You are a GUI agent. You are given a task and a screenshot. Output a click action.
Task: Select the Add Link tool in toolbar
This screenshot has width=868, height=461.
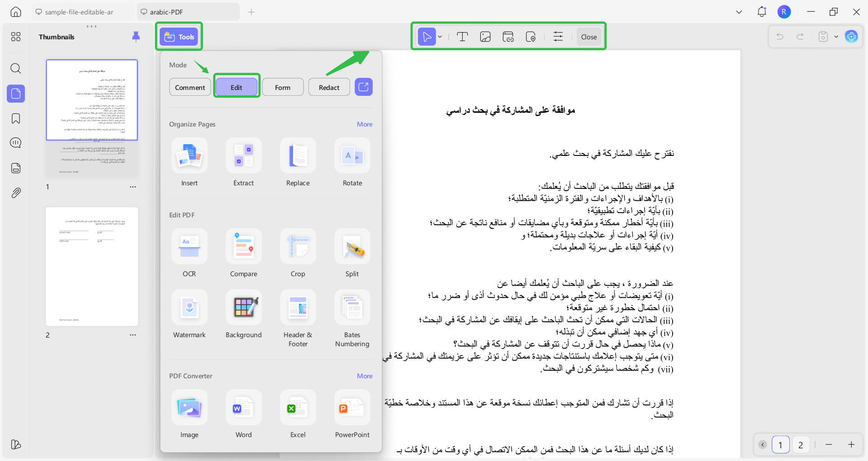pos(508,37)
